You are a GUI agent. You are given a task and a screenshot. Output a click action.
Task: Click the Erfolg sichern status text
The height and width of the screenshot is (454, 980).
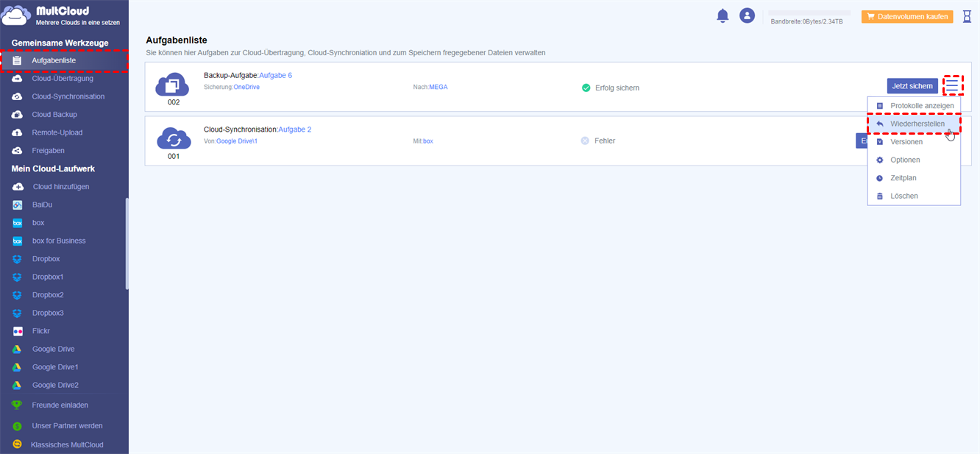(617, 88)
